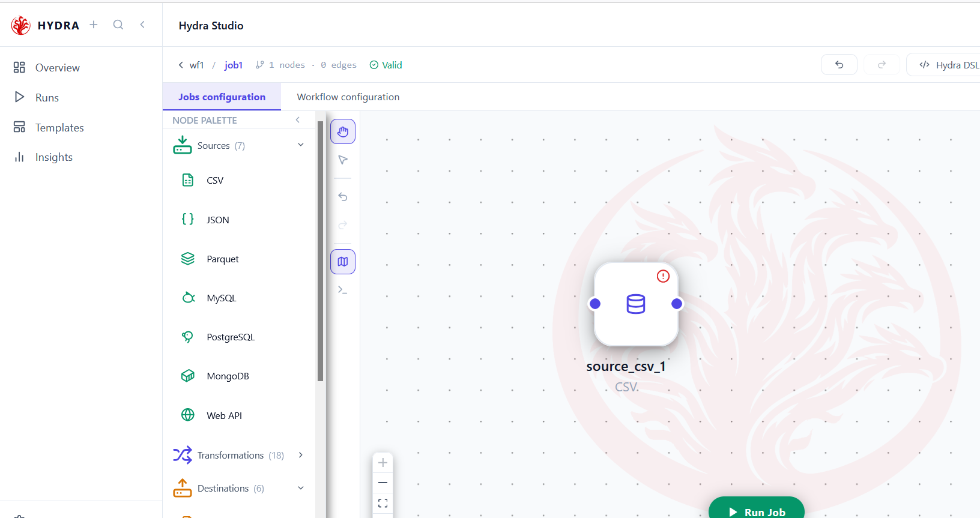This screenshot has width=980, height=518.
Task: Click the Destinations upload icon
Action: (x=183, y=488)
